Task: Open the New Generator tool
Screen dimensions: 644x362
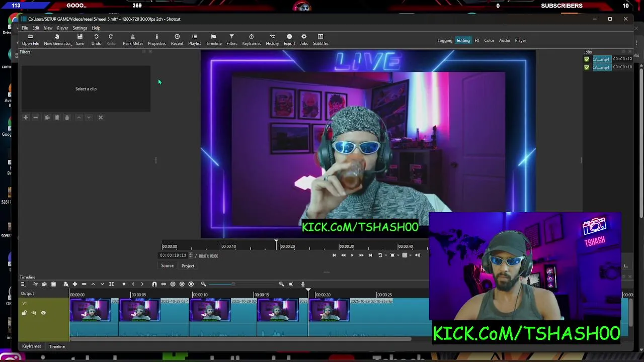Action: click(57, 39)
